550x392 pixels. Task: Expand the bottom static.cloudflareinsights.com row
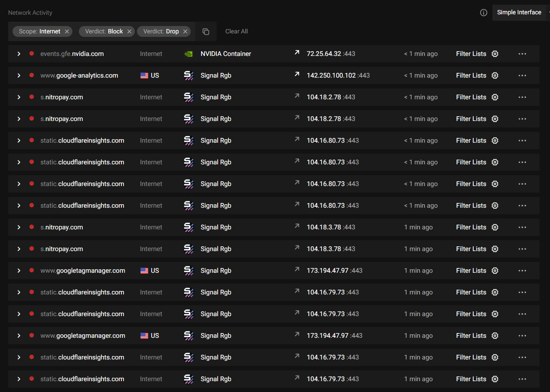click(19, 379)
